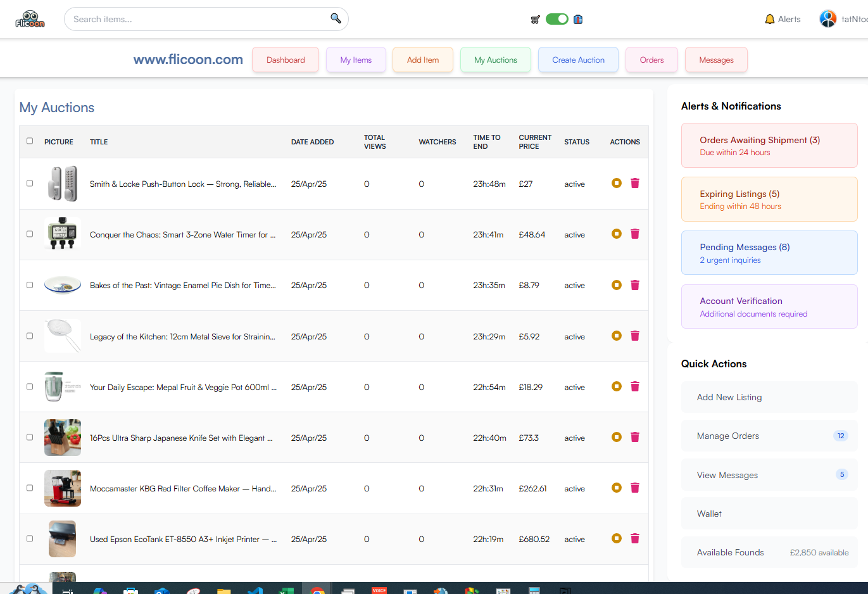868x594 pixels.
Task: Check the Japanese Knife Set row checkbox
Action: point(30,437)
